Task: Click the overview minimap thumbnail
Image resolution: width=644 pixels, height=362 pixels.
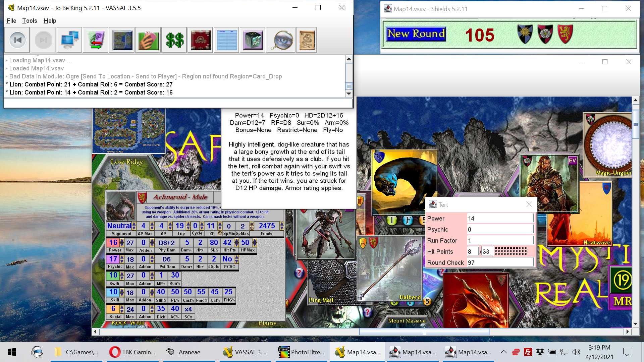Action: coord(129,130)
